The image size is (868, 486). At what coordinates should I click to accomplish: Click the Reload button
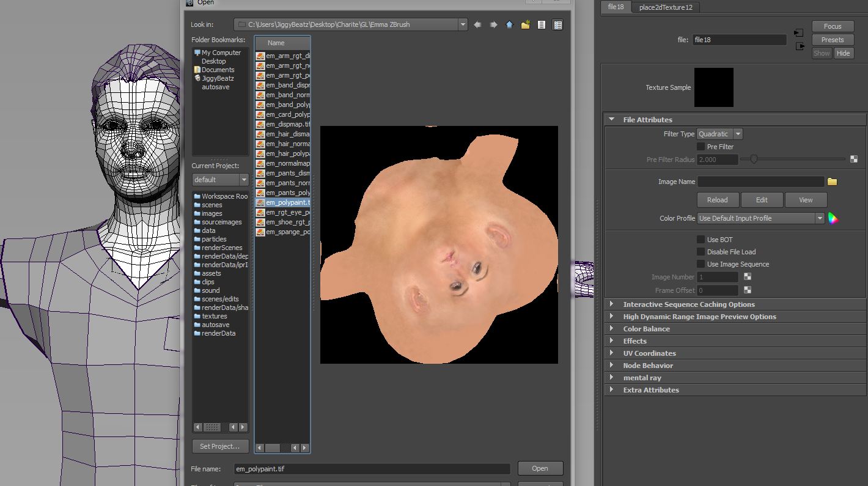[x=718, y=200]
